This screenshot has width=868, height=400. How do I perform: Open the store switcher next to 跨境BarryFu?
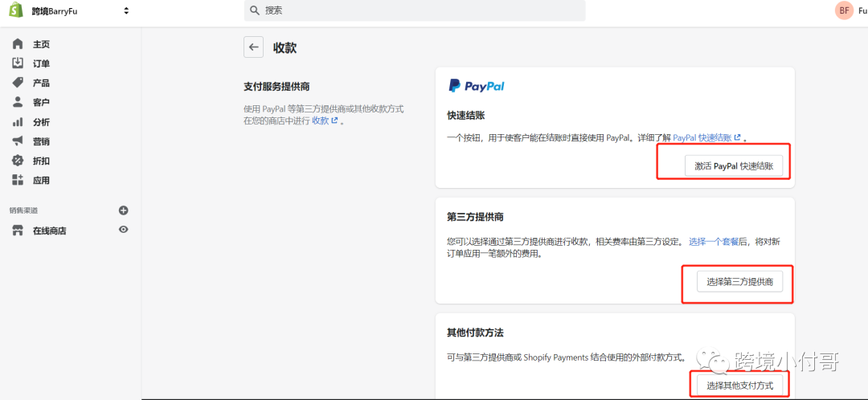(x=126, y=10)
